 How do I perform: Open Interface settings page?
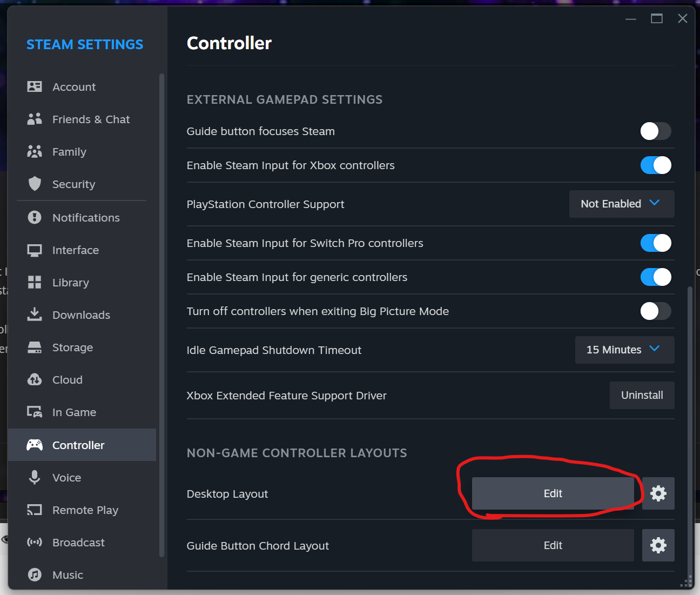pos(82,250)
